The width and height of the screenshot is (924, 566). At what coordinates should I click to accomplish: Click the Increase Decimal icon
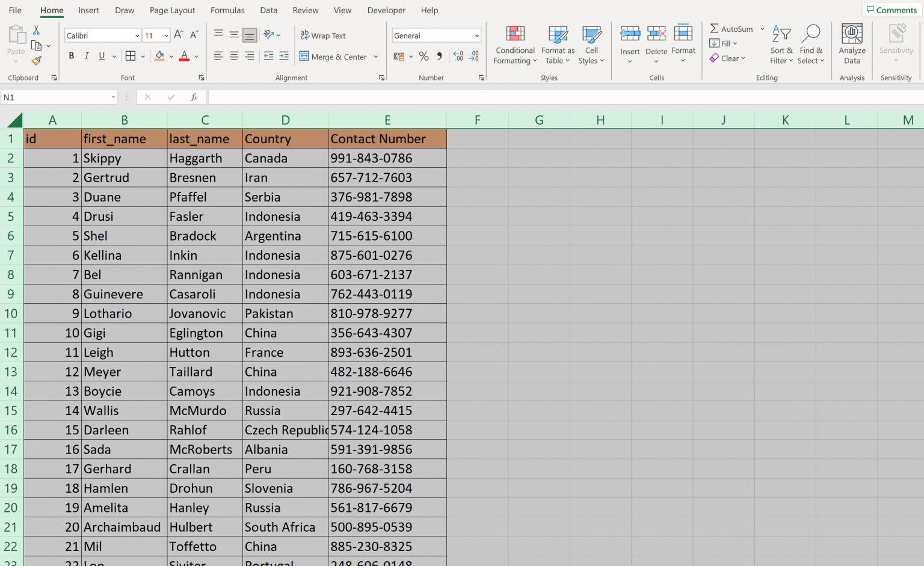coord(458,55)
